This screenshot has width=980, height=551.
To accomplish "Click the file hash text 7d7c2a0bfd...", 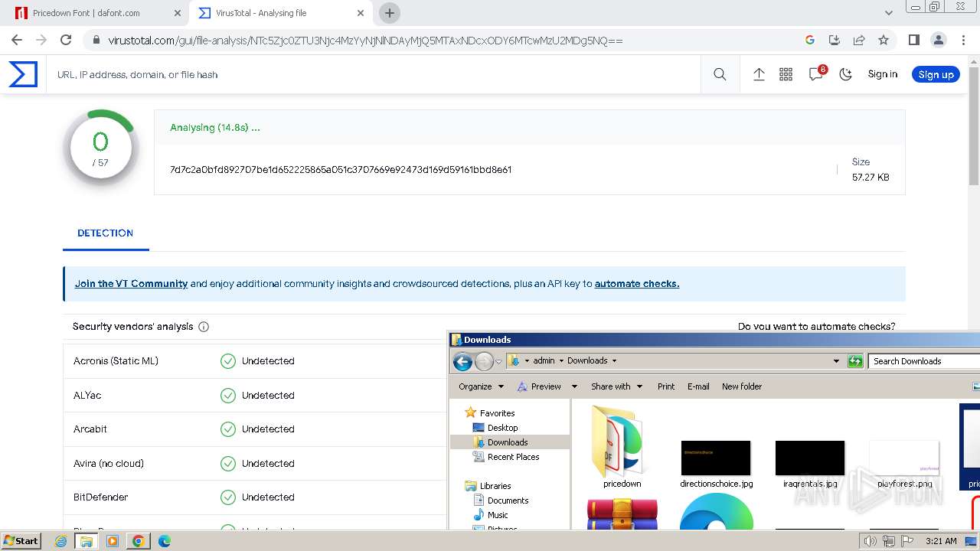I will tap(341, 169).
